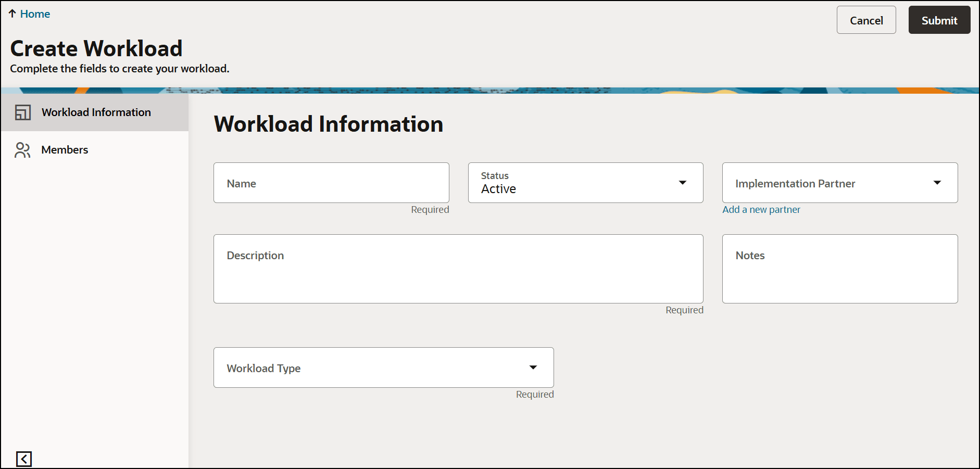
Task: Click the Status field chevron icon
Action: coord(682,183)
